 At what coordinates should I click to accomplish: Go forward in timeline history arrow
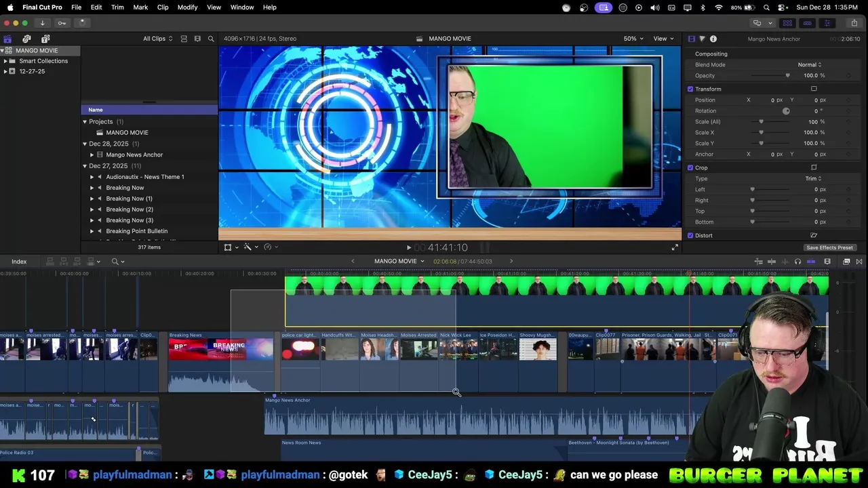point(511,262)
